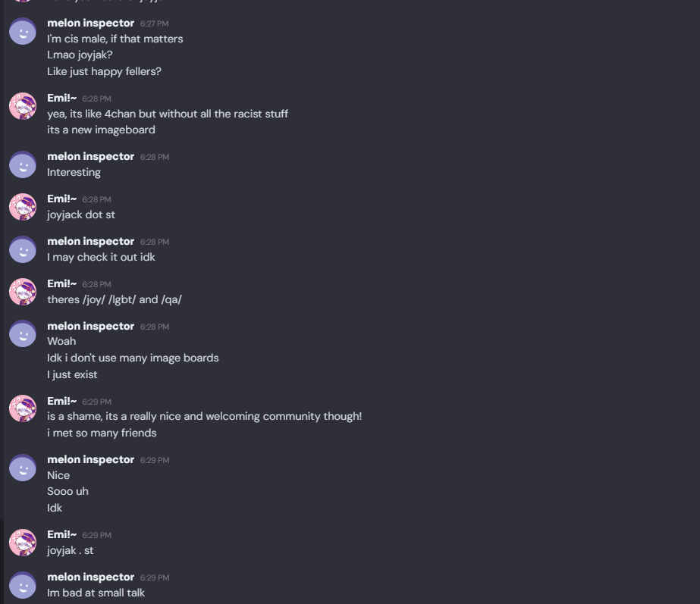Screen dimensions: 700x604
Task: Click the avatar beside "I may check it out idk"
Action: pos(23,249)
